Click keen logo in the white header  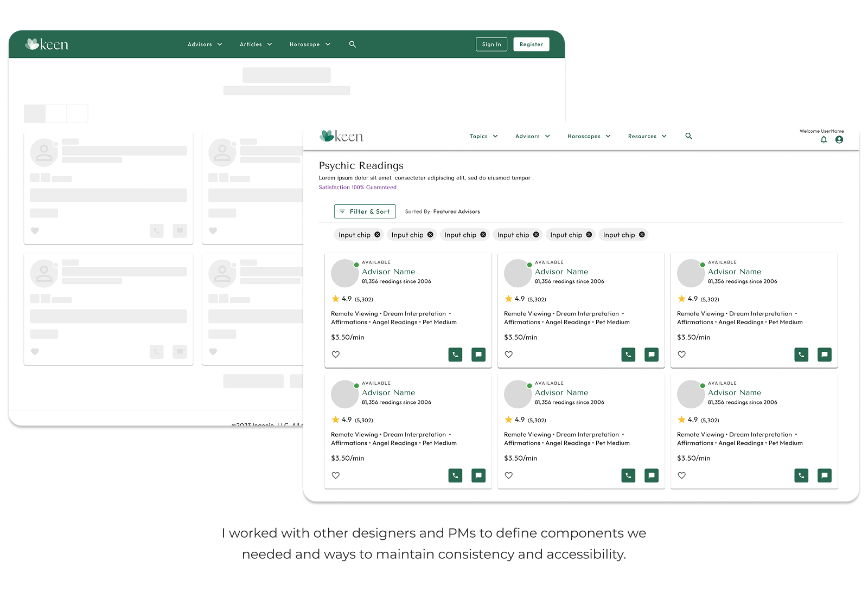341,136
